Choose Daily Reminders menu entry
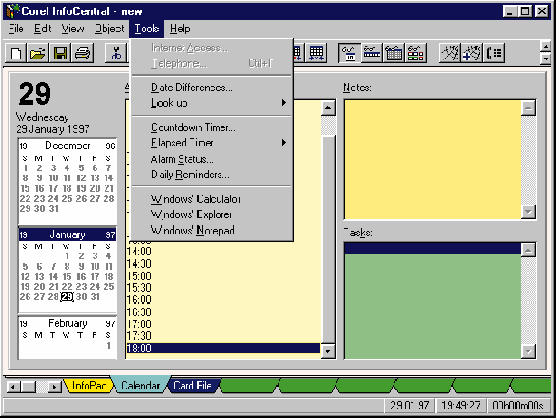The image size is (556, 418). coord(212,174)
